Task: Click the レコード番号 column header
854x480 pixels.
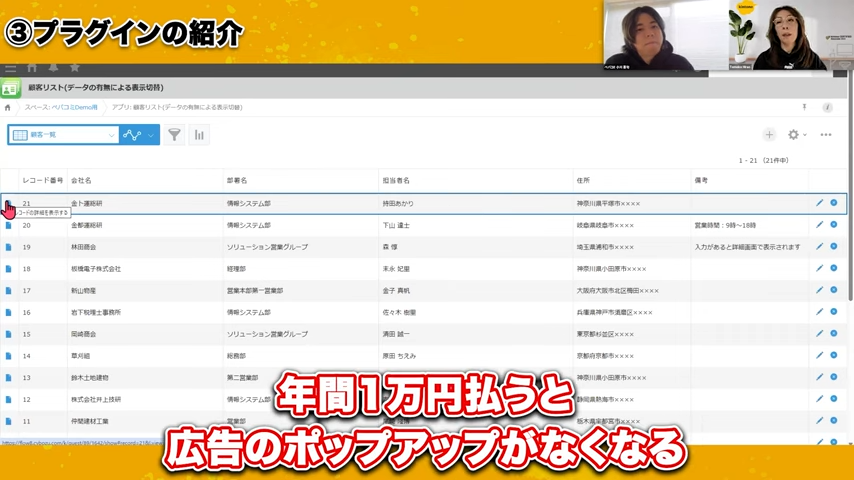Action: (x=42, y=180)
